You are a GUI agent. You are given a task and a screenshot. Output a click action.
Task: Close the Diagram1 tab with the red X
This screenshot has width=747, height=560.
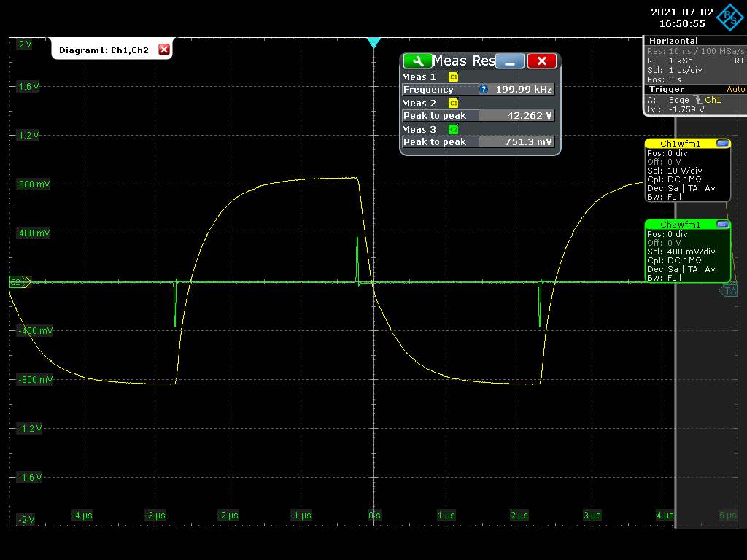tap(164, 50)
